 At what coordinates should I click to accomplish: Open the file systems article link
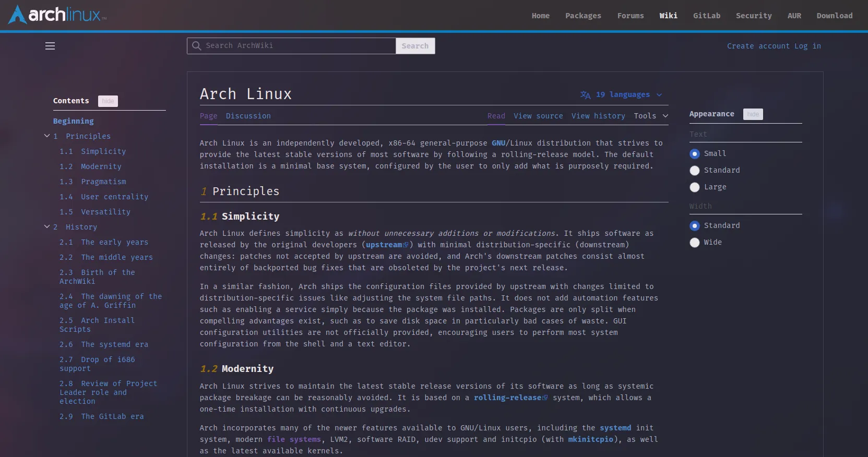[x=294, y=439]
